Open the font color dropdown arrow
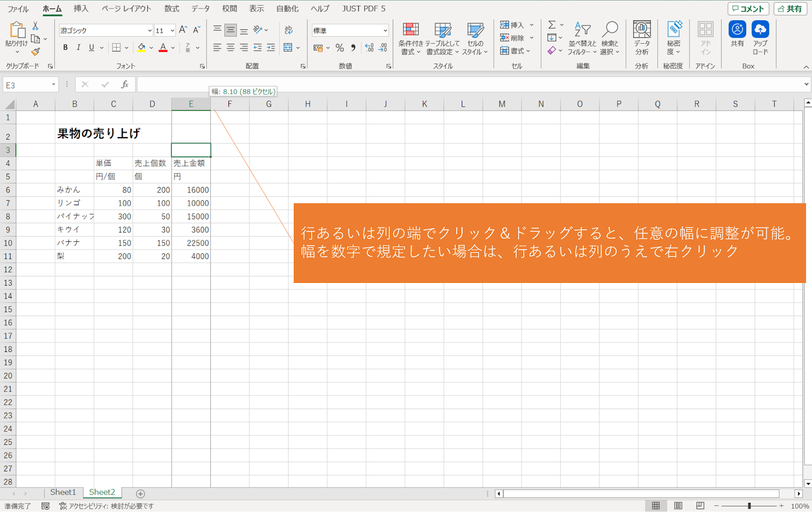Image resolution: width=812 pixels, height=512 pixels. coord(173,48)
